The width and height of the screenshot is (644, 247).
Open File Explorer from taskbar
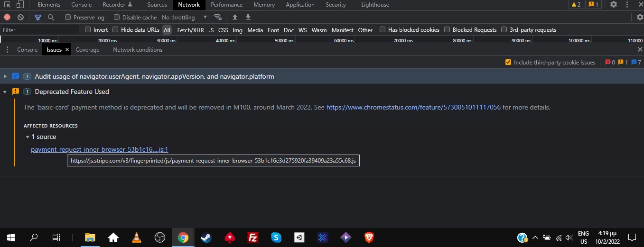tap(90, 238)
